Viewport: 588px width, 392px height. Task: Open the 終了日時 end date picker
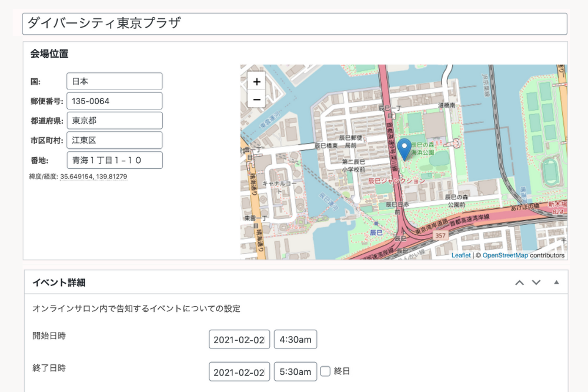[x=239, y=371]
